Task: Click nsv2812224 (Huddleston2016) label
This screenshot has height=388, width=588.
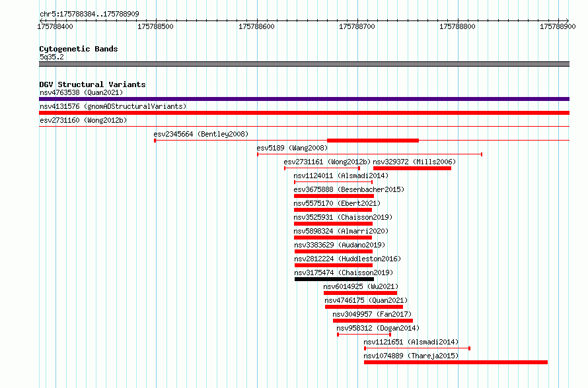Action: pyautogui.click(x=348, y=259)
